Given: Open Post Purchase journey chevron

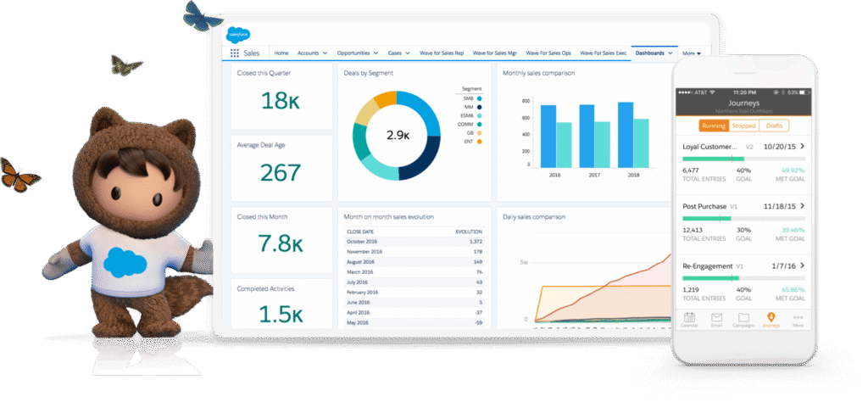Looking at the screenshot, I should point(802,206).
